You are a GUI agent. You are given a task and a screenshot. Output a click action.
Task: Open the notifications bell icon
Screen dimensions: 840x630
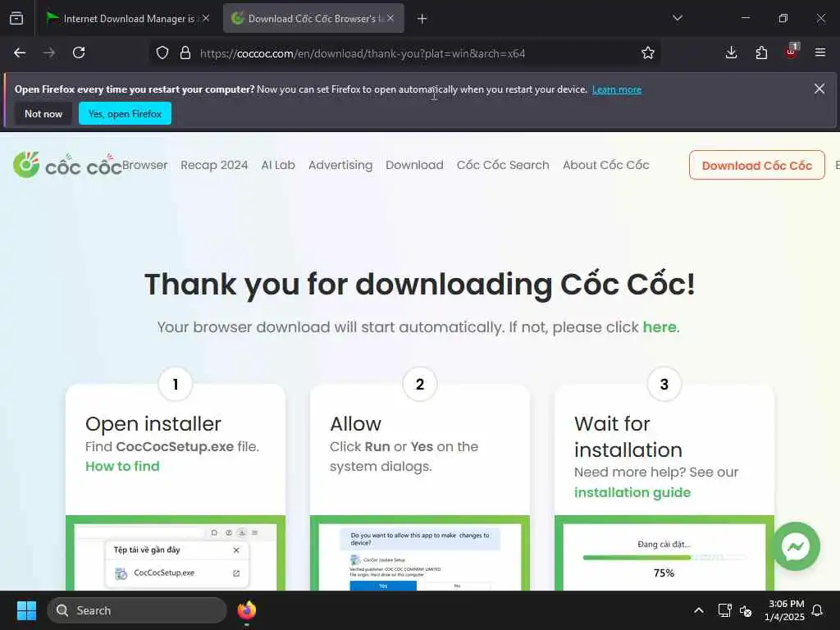click(x=818, y=610)
